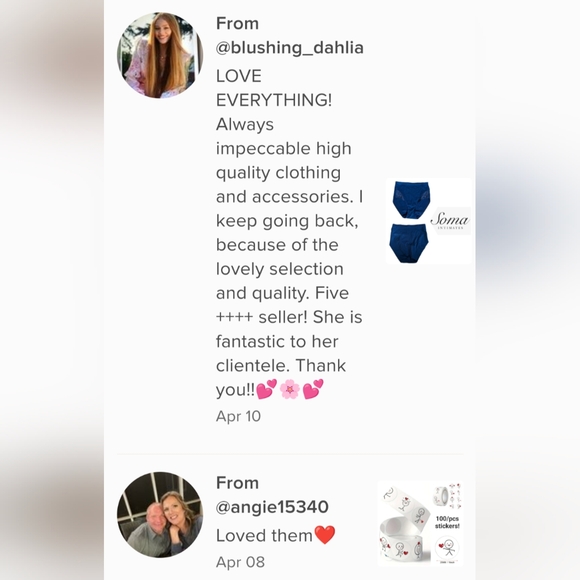580x580 pixels.
Task: Click 'From' above @blushing_dahlia
Action: tap(237, 24)
